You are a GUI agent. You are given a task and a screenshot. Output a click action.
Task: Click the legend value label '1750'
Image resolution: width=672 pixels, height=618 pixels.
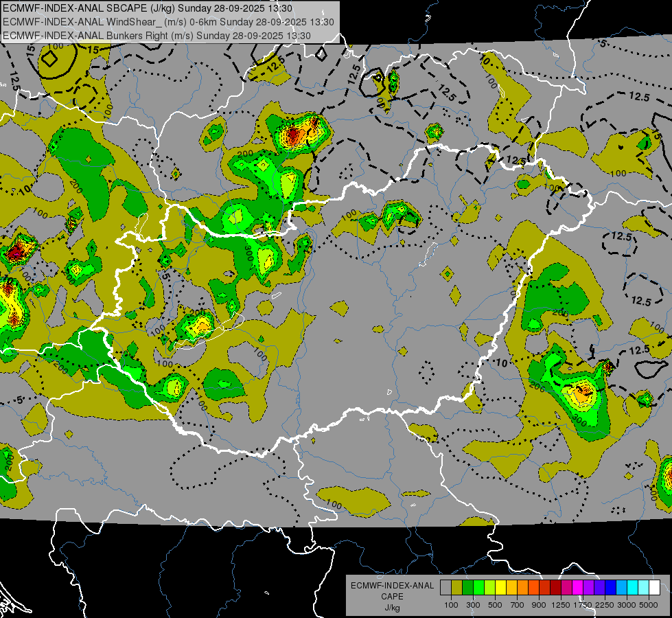(x=583, y=605)
